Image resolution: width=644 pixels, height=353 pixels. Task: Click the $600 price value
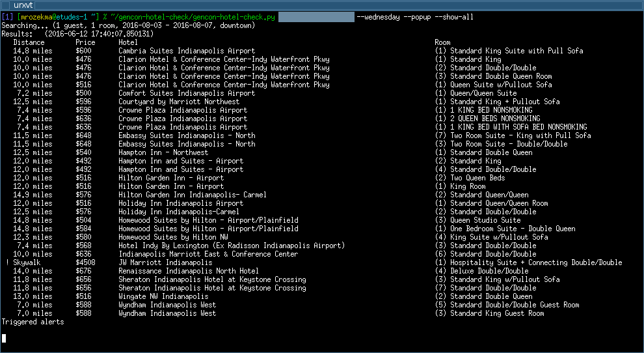[83, 51]
